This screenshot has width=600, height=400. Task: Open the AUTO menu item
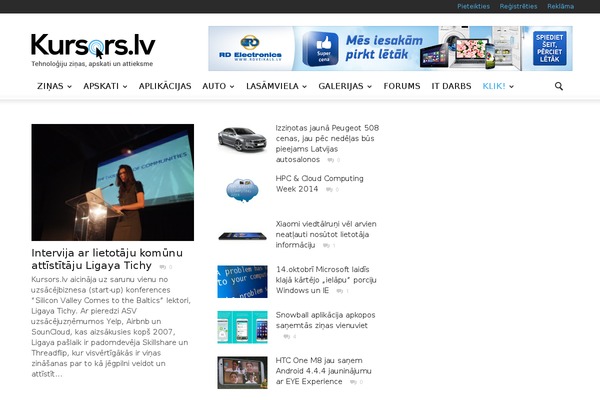(x=214, y=86)
